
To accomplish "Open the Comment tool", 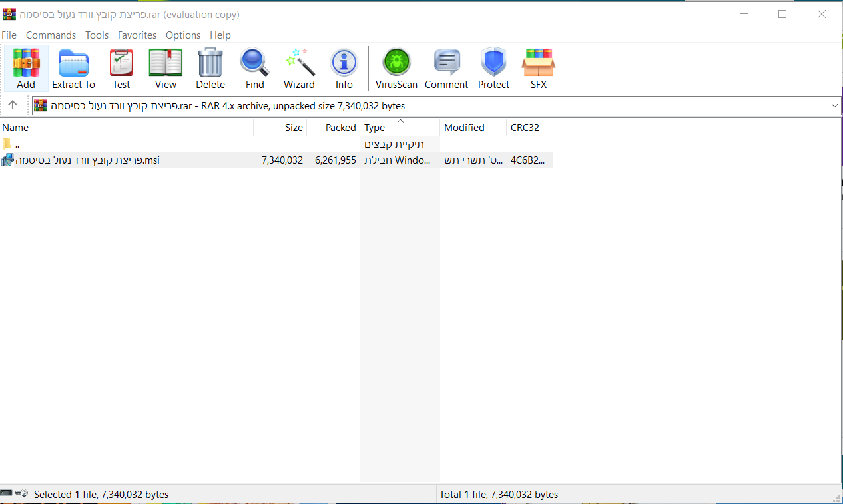I will click(447, 69).
